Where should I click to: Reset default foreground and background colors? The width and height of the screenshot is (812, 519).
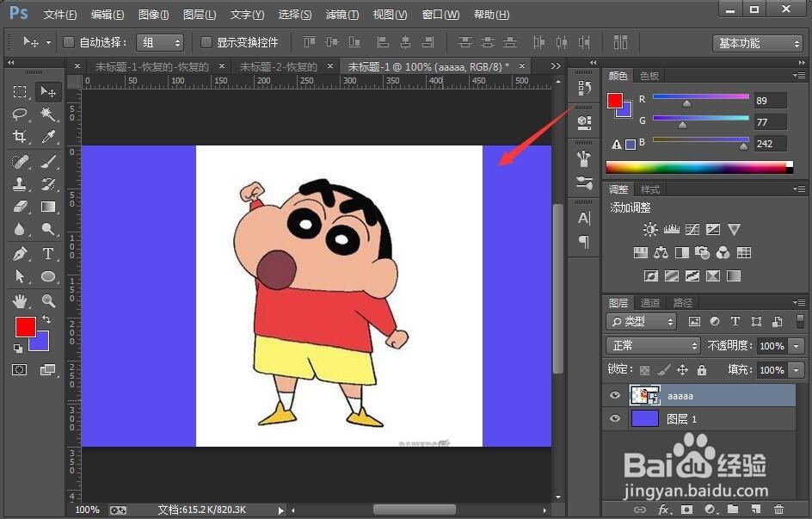pos(18,348)
